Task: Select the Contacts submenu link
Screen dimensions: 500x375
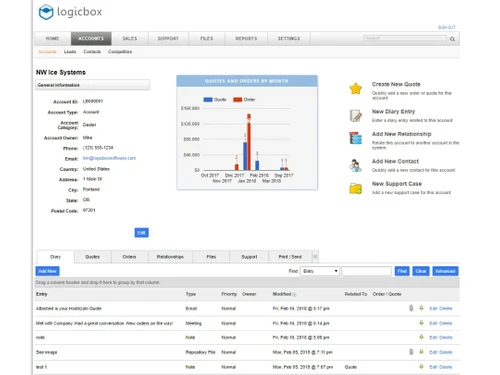Action: click(92, 52)
